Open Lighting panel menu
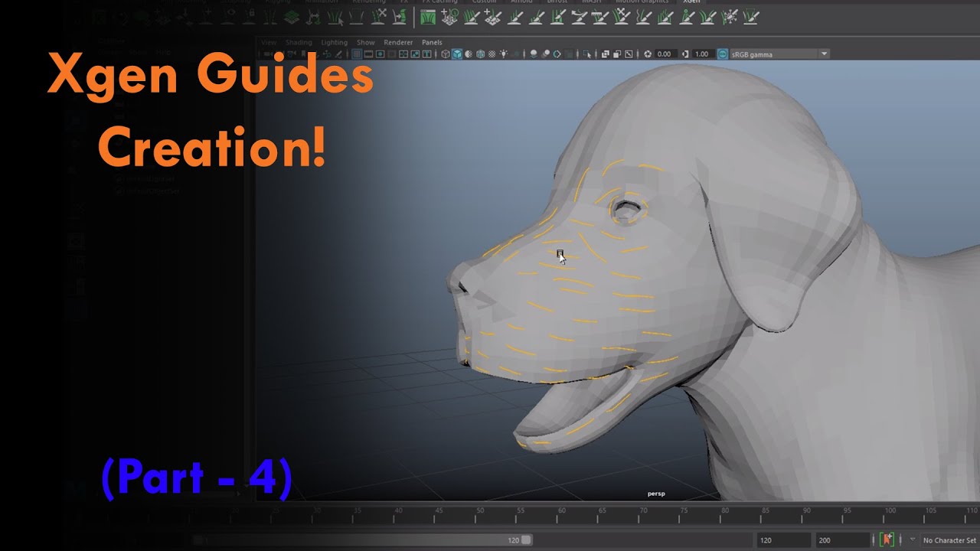This screenshot has width=980, height=551. [x=334, y=43]
